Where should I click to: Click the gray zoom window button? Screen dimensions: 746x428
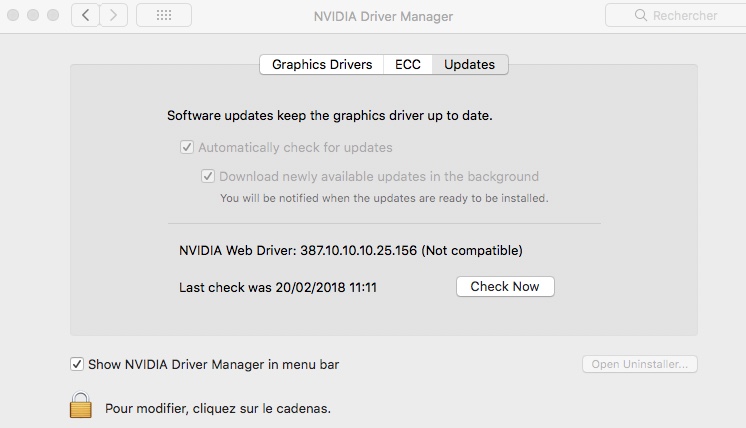53,15
